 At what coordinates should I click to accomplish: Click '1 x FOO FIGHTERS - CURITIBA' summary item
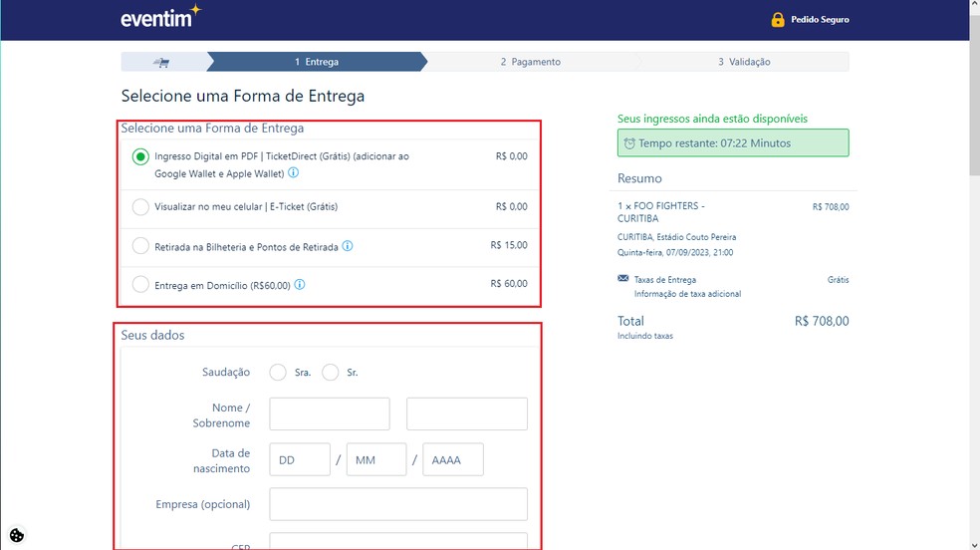pyautogui.click(x=660, y=212)
